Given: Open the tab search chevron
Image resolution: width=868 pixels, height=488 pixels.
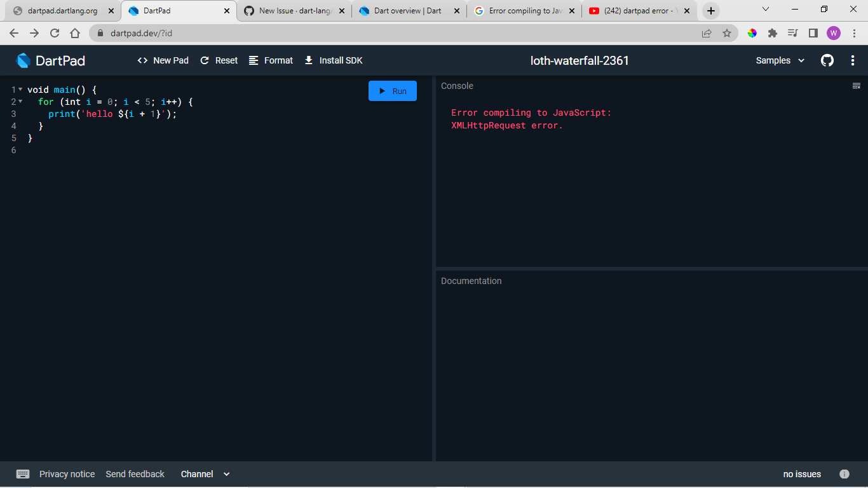Looking at the screenshot, I should [766, 10].
